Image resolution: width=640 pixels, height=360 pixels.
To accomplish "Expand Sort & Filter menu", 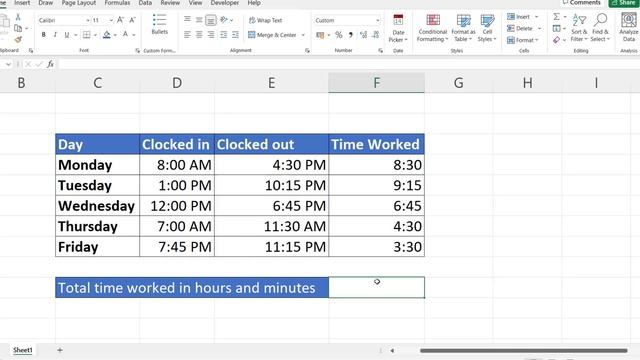I will 579,28.
